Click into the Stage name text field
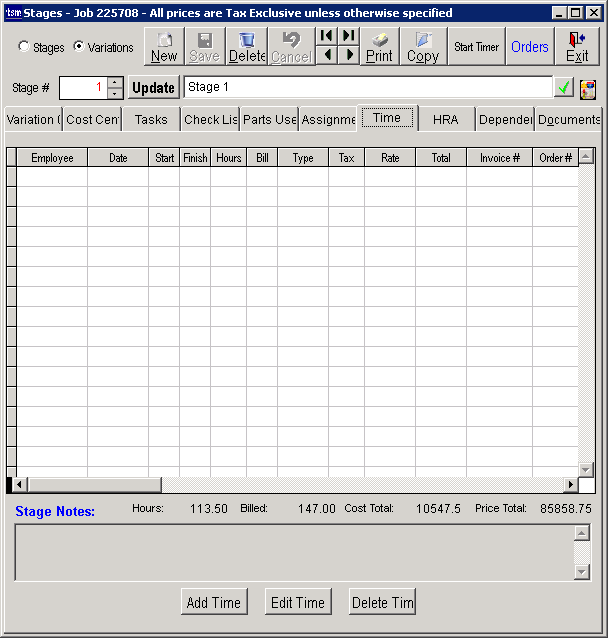The width and height of the screenshot is (608, 638). click(x=367, y=87)
